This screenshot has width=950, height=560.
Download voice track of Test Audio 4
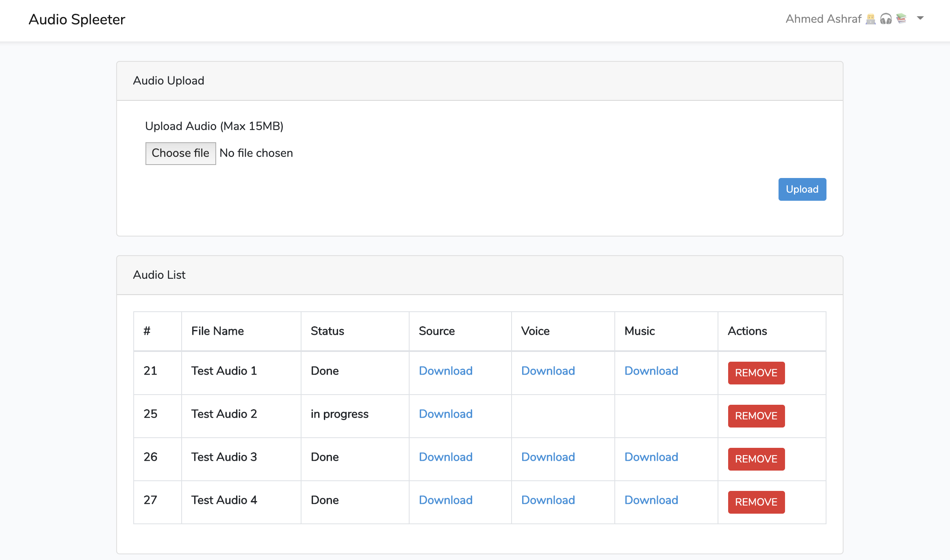click(x=548, y=500)
